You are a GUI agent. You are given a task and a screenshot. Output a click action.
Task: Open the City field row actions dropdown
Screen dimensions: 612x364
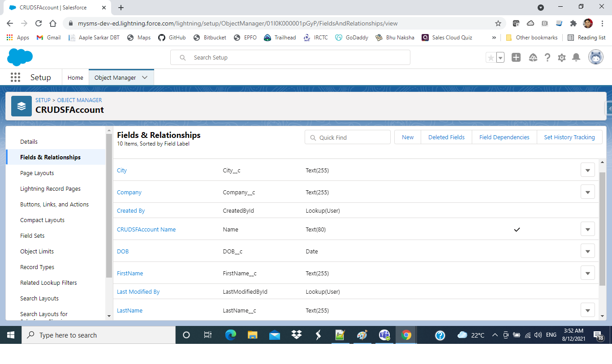tap(588, 170)
